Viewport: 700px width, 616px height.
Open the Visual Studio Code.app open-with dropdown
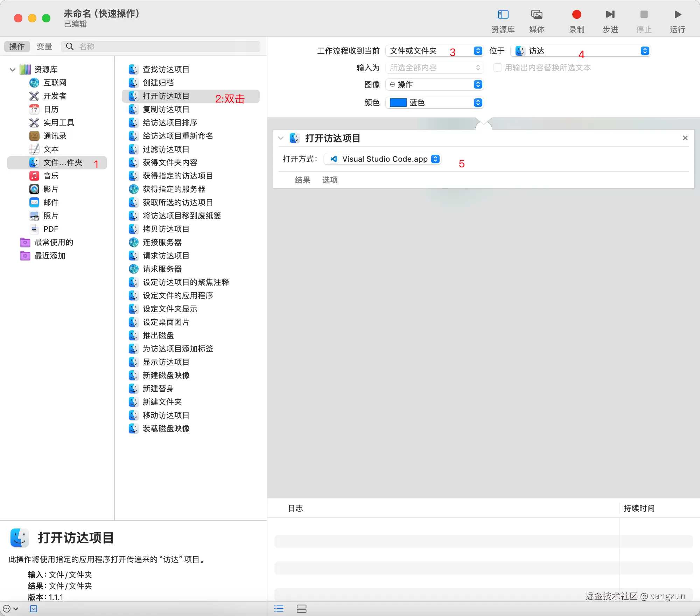(x=382, y=159)
